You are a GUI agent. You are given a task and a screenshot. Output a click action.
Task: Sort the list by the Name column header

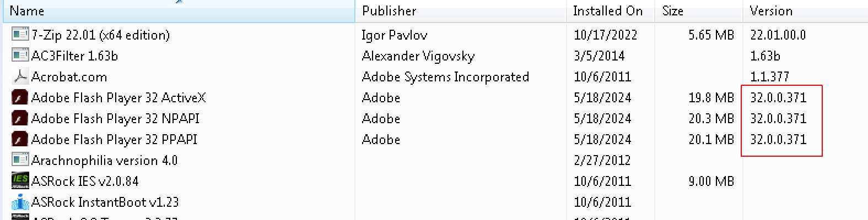coord(179,11)
